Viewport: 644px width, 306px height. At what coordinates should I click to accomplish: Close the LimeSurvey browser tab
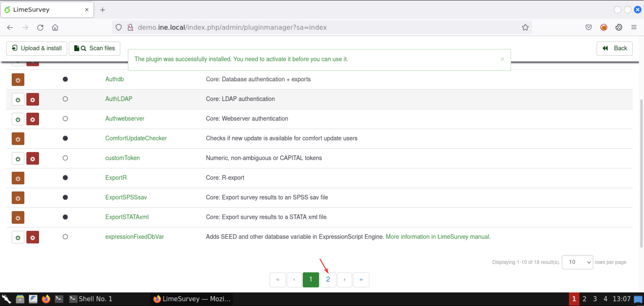pos(87,10)
